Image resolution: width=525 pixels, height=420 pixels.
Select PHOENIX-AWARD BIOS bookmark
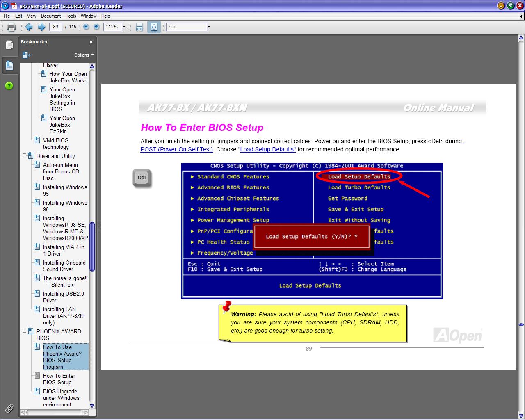(x=59, y=335)
